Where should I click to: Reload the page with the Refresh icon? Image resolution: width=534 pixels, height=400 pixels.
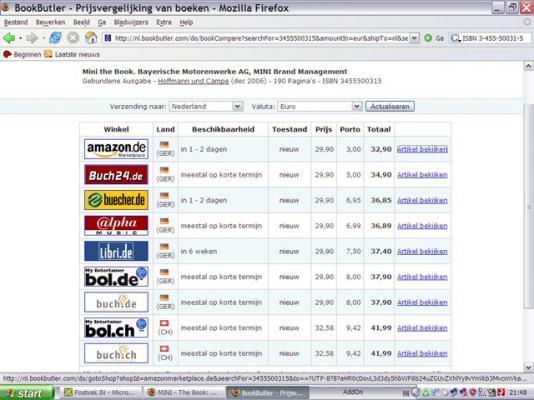point(55,38)
